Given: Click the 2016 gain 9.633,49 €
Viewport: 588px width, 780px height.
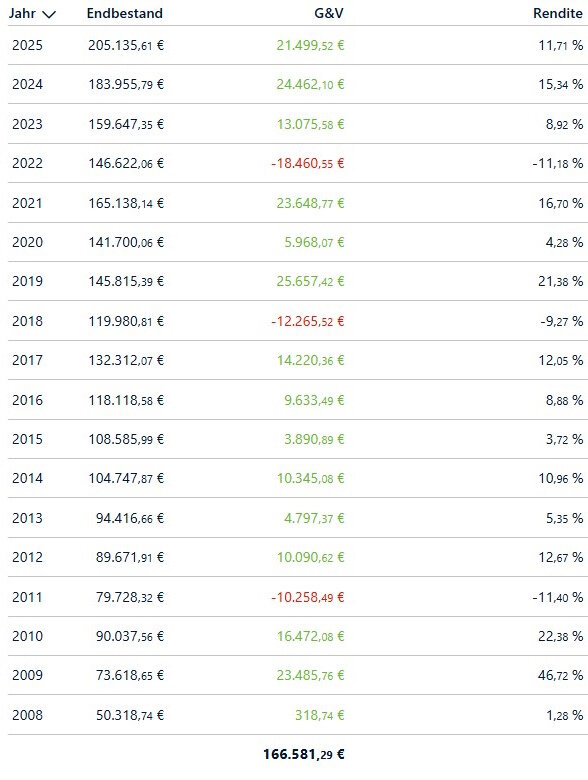Looking at the screenshot, I should [314, 400].
